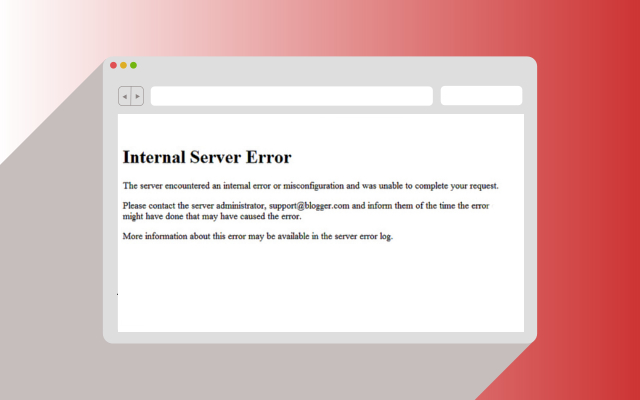
Task: Click the Internal Server Error heading
Action: (207, 157)
